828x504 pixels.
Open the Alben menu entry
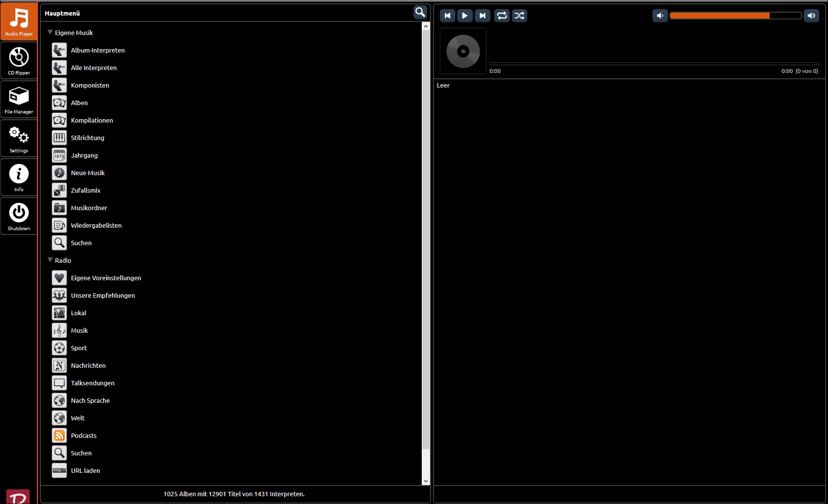(x=79, y=103)
